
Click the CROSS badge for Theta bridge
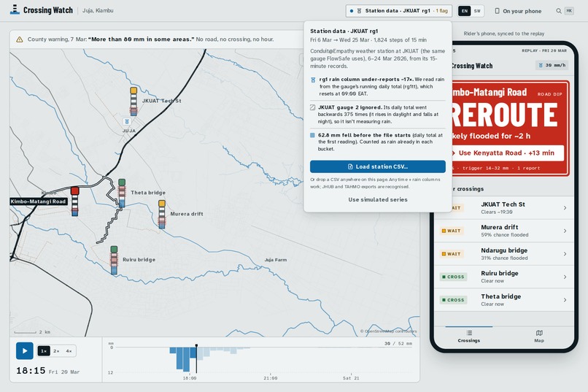[x=453, y=300]
